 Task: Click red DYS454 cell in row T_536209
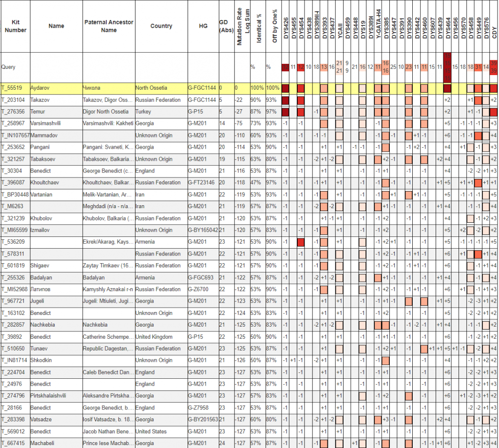coord(301,242)
